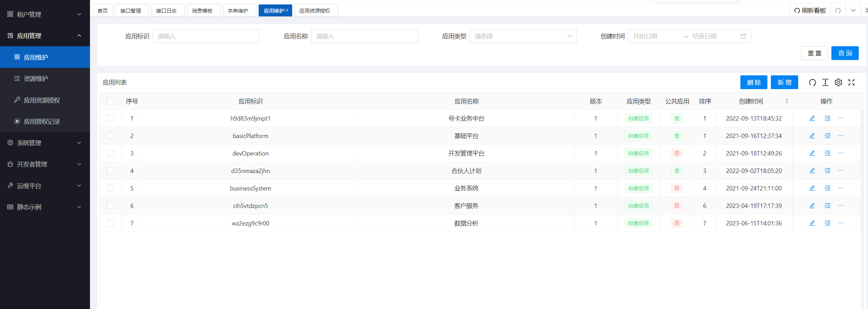This screenshot has width=868, height=309.
Task: Click edit pencil icon for devOperation row
Action: [812, 153]
